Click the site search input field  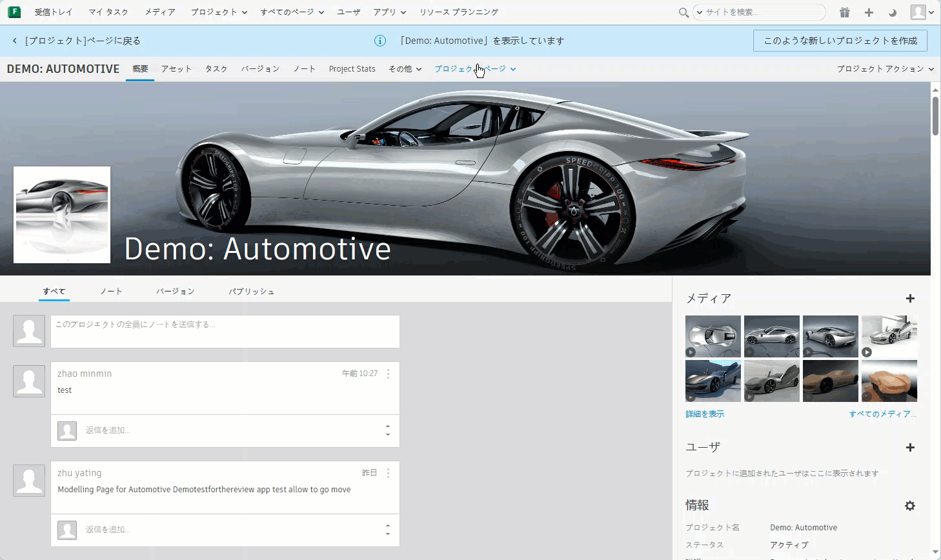click(764, 12)
